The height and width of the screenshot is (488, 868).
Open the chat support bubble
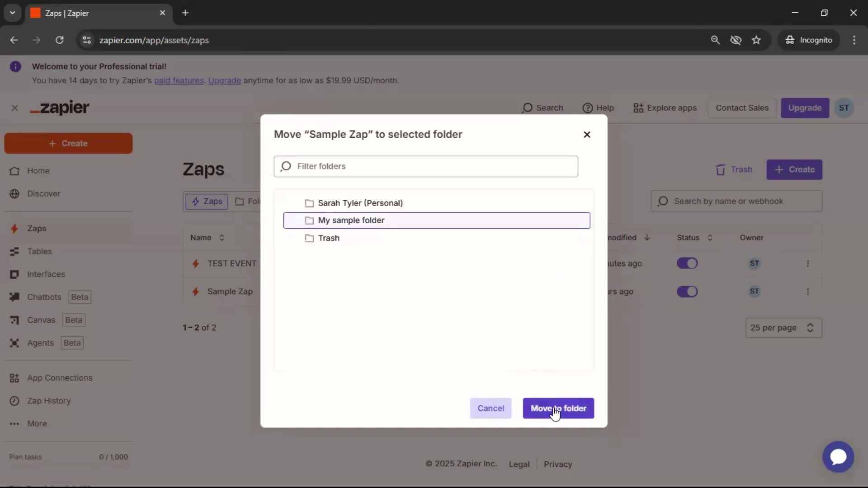pyautogui.click(x=838, y=457)
